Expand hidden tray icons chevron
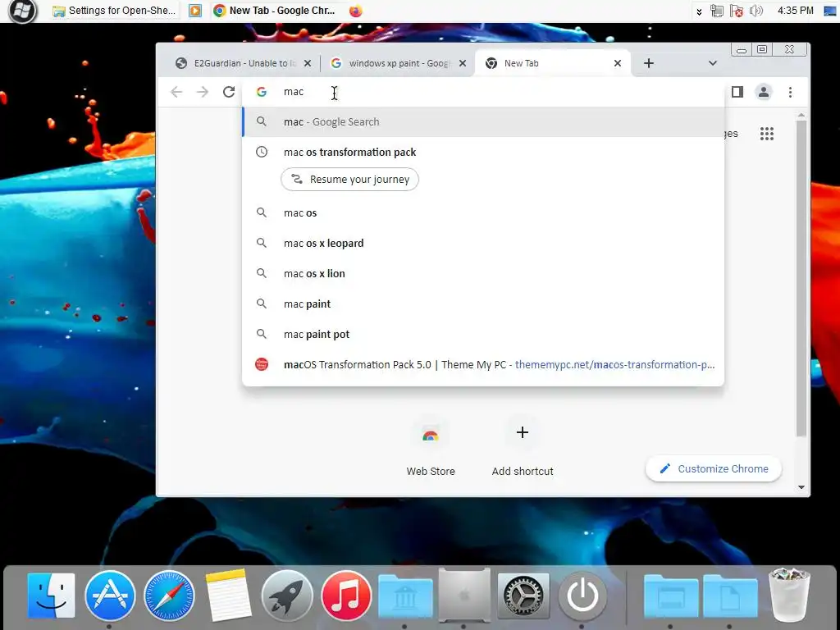The height and width of the screenshot is (630, 840). point(699,11)
